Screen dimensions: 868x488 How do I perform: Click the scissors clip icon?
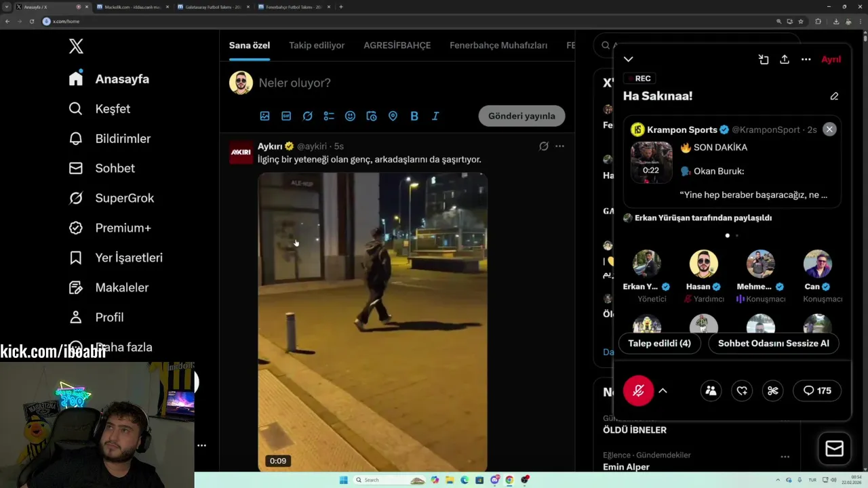click(772, 390)
